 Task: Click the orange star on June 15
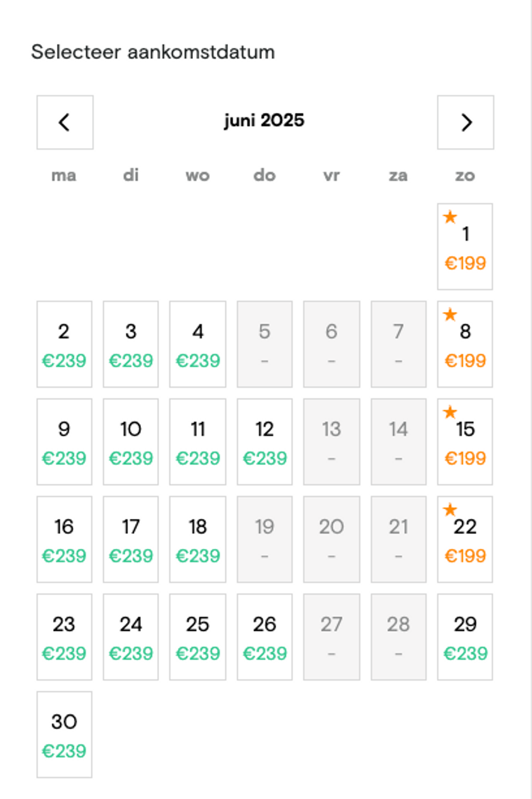[450, 412]
